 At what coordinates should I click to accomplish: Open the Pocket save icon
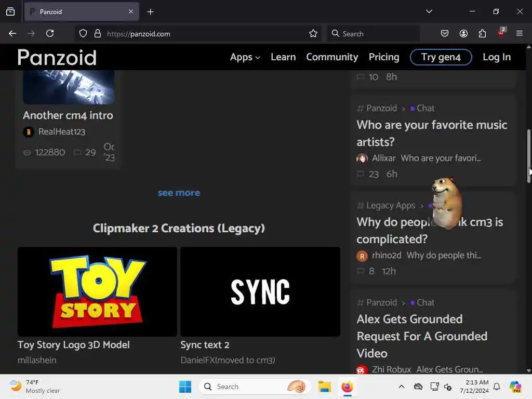pos(445,33)
